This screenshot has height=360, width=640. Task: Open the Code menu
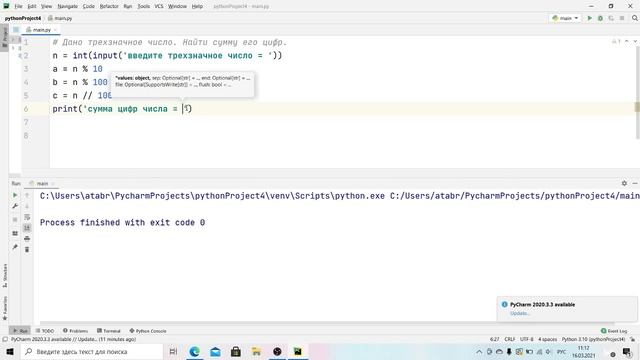[x=89, y=6]
